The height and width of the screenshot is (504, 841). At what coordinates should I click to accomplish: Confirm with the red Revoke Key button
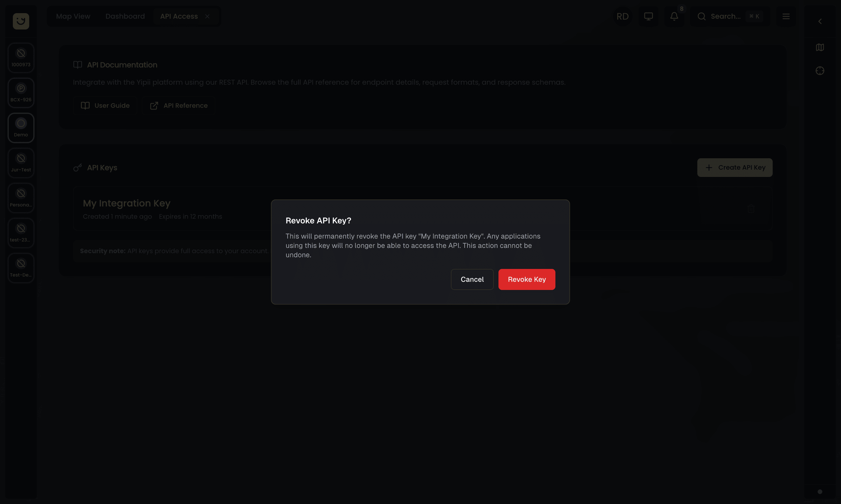click(527, 279)
